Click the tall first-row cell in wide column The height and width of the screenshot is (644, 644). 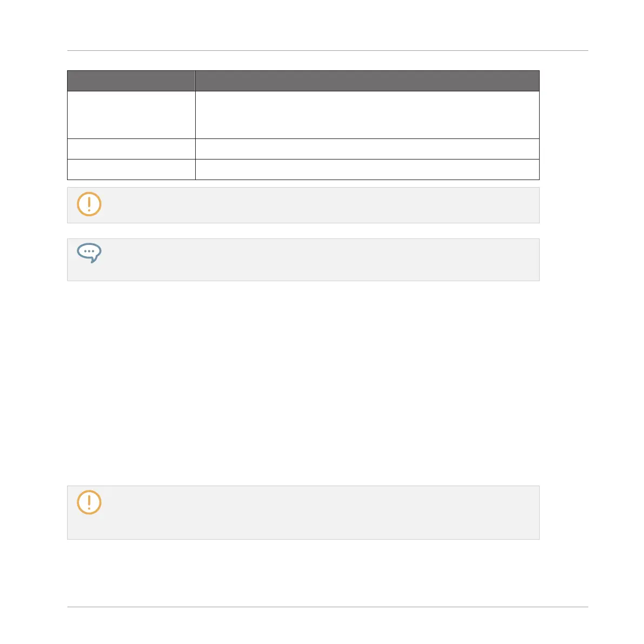tap(367, 115)
